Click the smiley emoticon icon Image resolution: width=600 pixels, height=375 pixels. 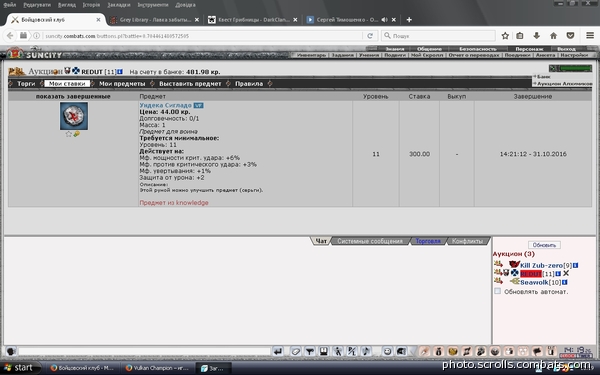(x=387, y=351)
